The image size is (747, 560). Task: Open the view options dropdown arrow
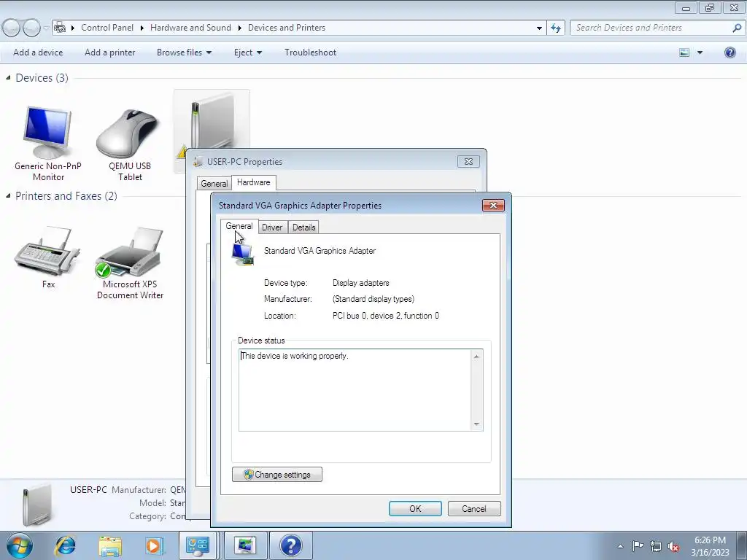(x=700, y=52)
